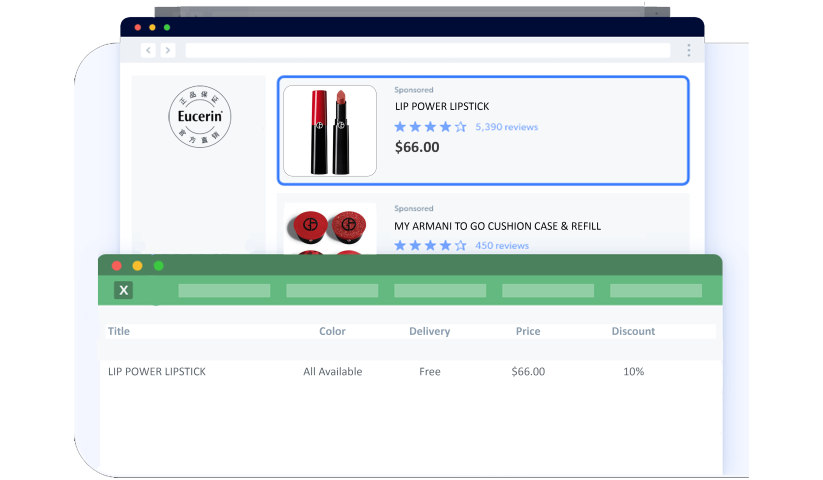The image size is (823, 480).
Task: Click the $66.00 price in the product card
Action: [417, 147]
